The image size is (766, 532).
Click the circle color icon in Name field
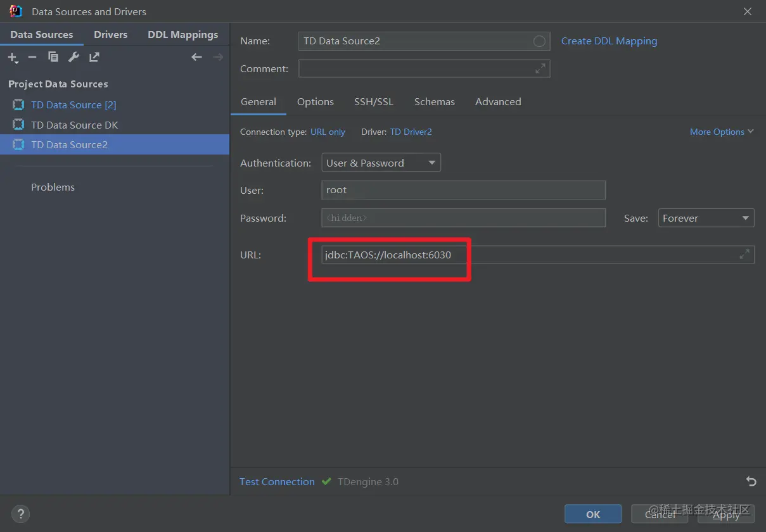tap(539, 41)
